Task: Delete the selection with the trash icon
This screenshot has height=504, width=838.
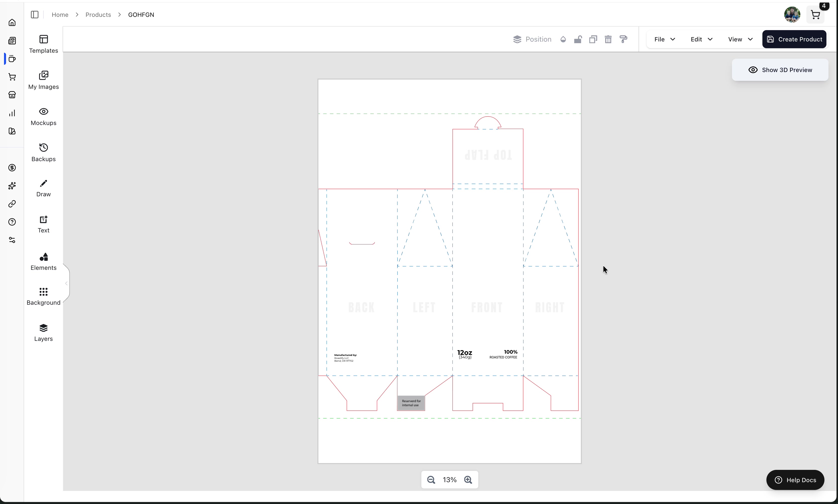Action: tap(608, 39)
